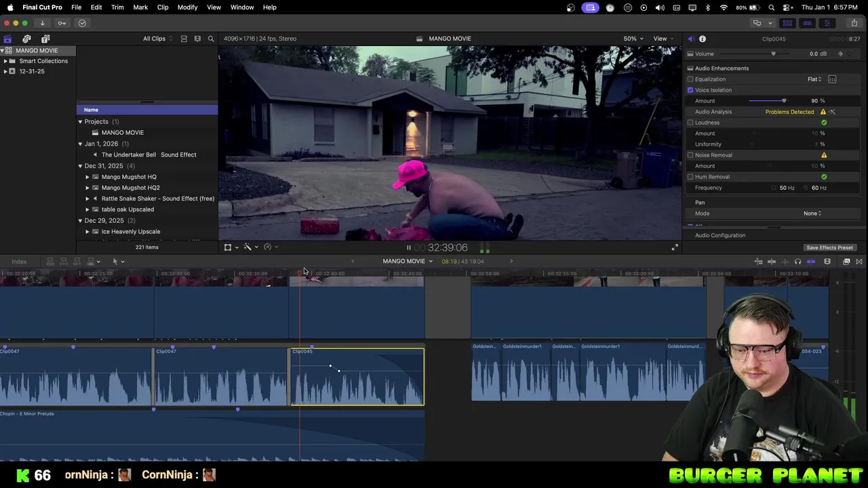Expand the Smart Collections folder
Screen dimensions: 868x488
coord(5,61)
